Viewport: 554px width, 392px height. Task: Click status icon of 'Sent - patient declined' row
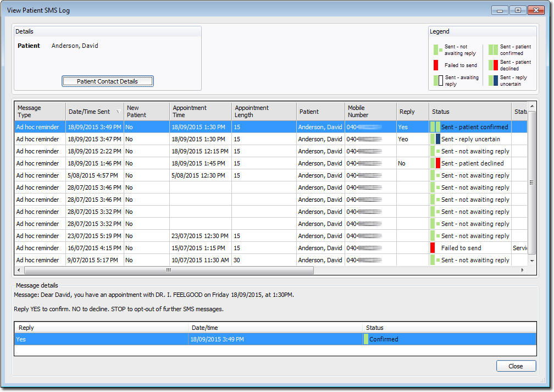435,163
